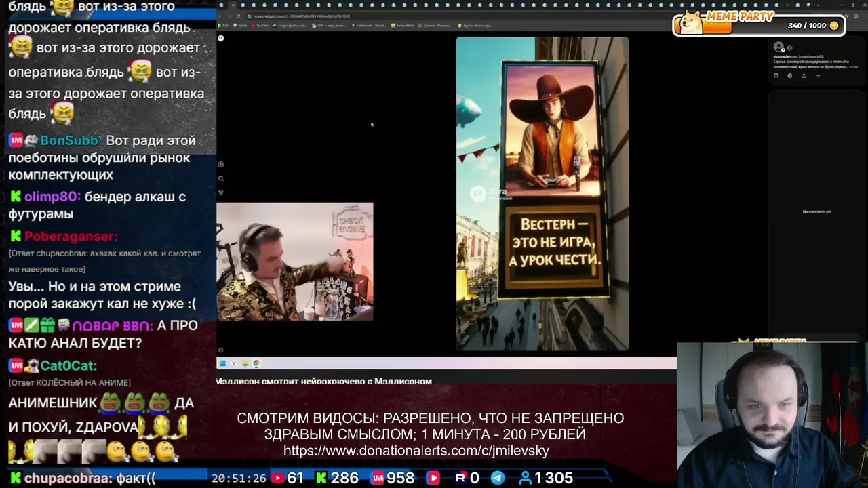
Task: Reload the page with the refresh icon
Action: pyautogui.click(x=238, y=16)
